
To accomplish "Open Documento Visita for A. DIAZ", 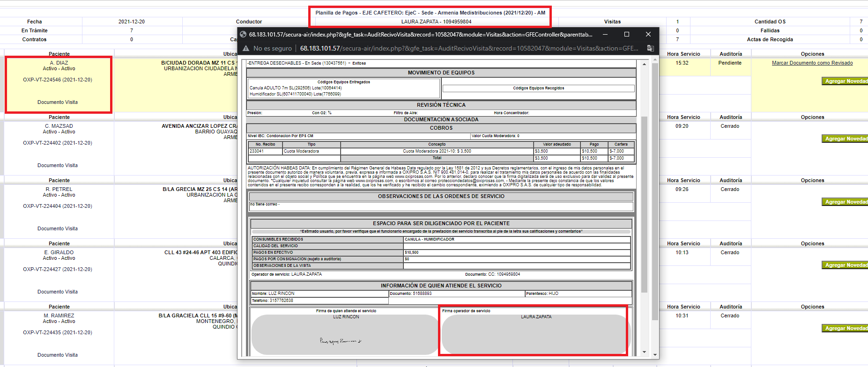I will 58,102.
